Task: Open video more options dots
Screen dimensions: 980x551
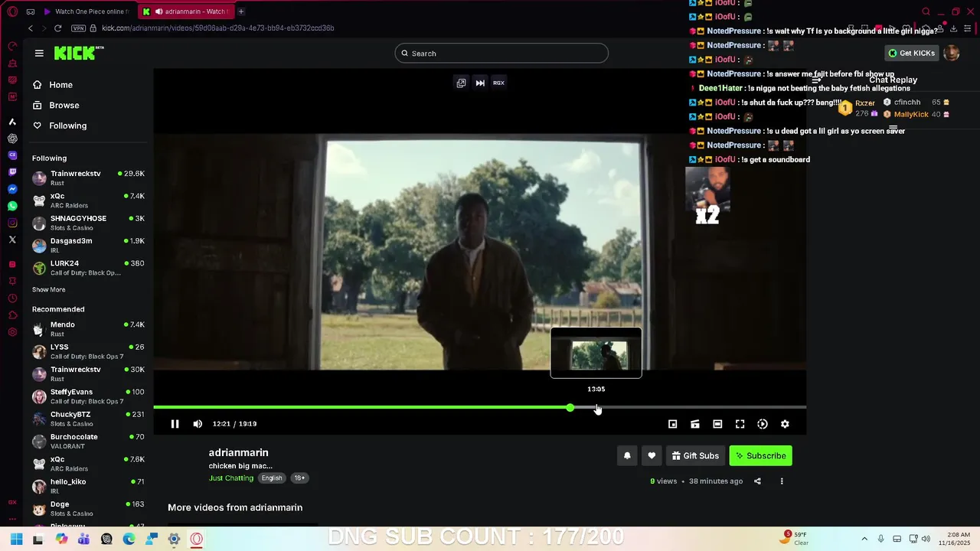Action: (782, 481)
